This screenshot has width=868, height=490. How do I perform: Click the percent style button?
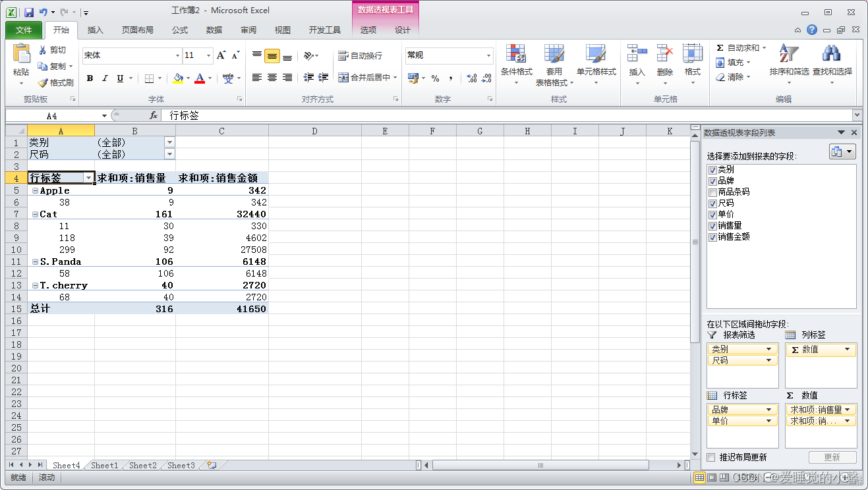435,78
